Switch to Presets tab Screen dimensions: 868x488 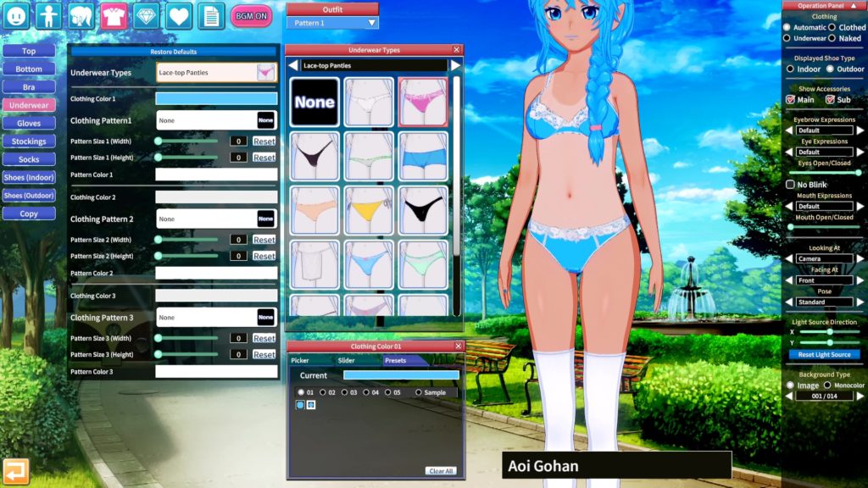pos(395,360)
